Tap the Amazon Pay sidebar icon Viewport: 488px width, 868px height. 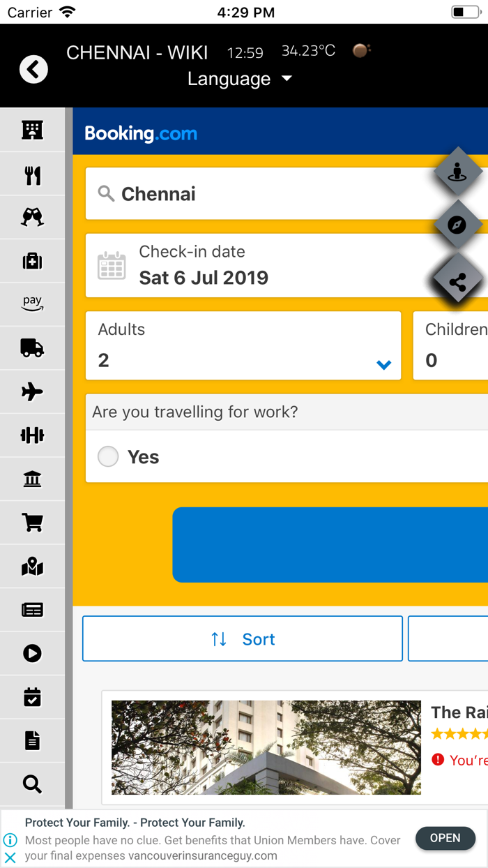pos(32,303)
